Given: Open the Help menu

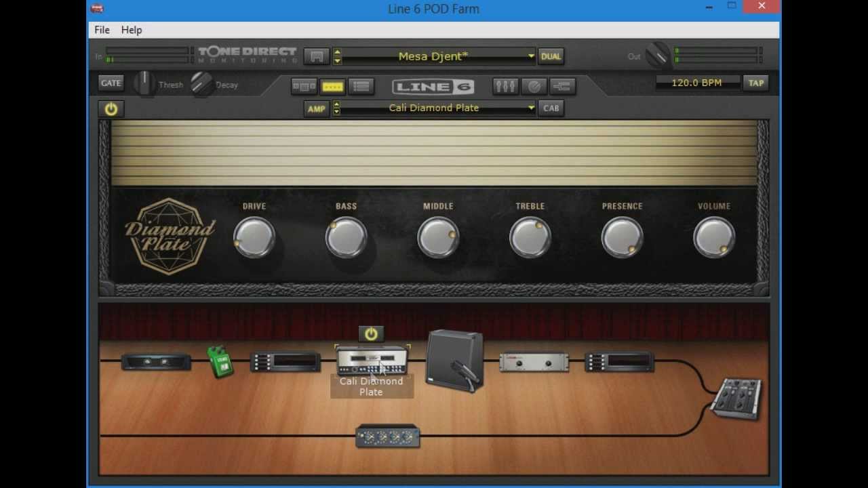Looking at the screenshot, I should [x=132, y=30].
